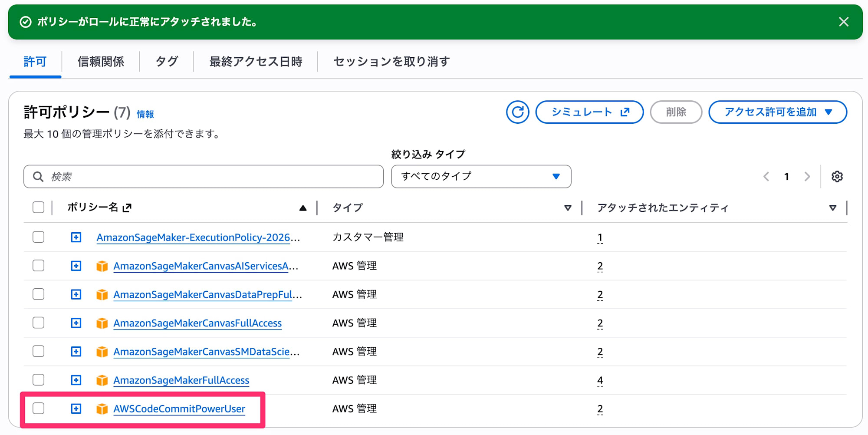Go to next page arrow
Viewport: 868px width, 435px height.
807,177
